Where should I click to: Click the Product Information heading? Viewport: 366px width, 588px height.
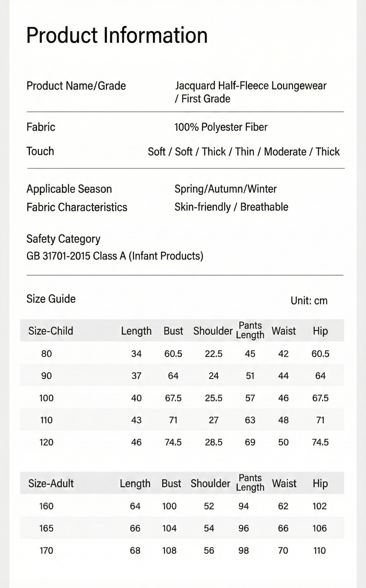[117, 35]
